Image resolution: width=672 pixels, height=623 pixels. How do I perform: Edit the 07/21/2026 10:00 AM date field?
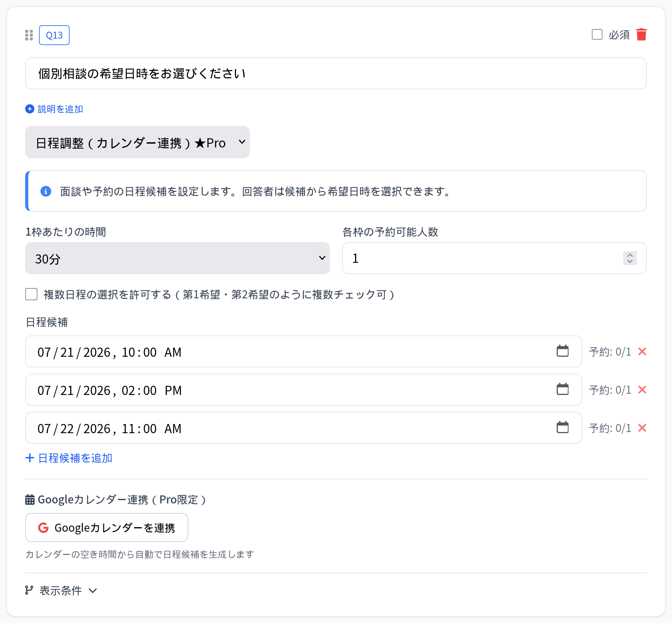click(304, 351)
